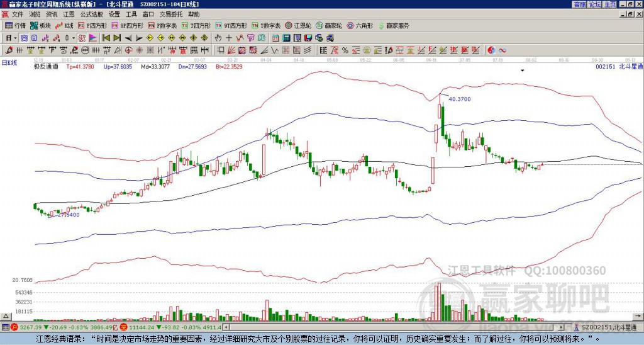The width and height of the screenshot is (644, 345).
Task: Open the 帮助 menu
Action: pos(194,14)
